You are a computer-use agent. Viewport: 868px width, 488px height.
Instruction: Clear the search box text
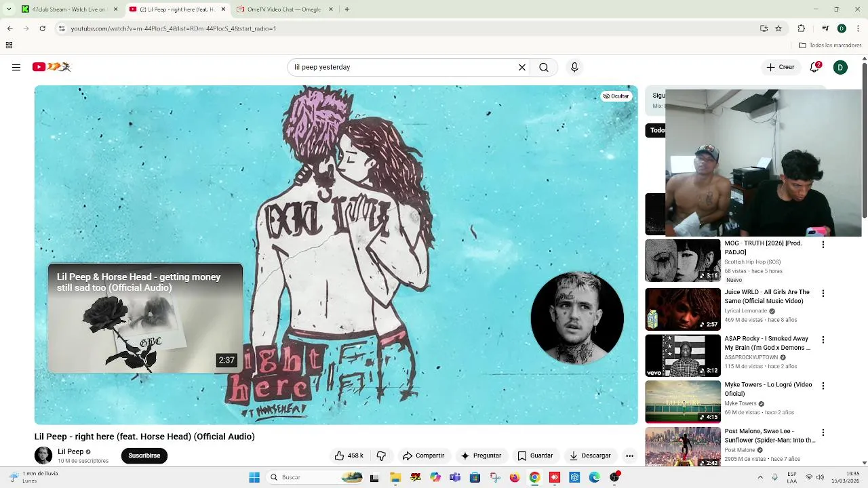pos(522,67)
